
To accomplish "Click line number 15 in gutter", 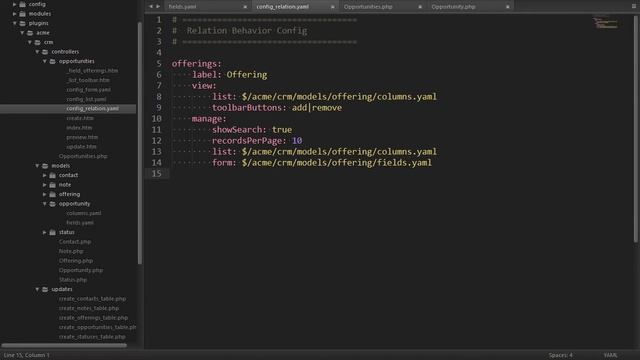I will click(x=157, y=173).
